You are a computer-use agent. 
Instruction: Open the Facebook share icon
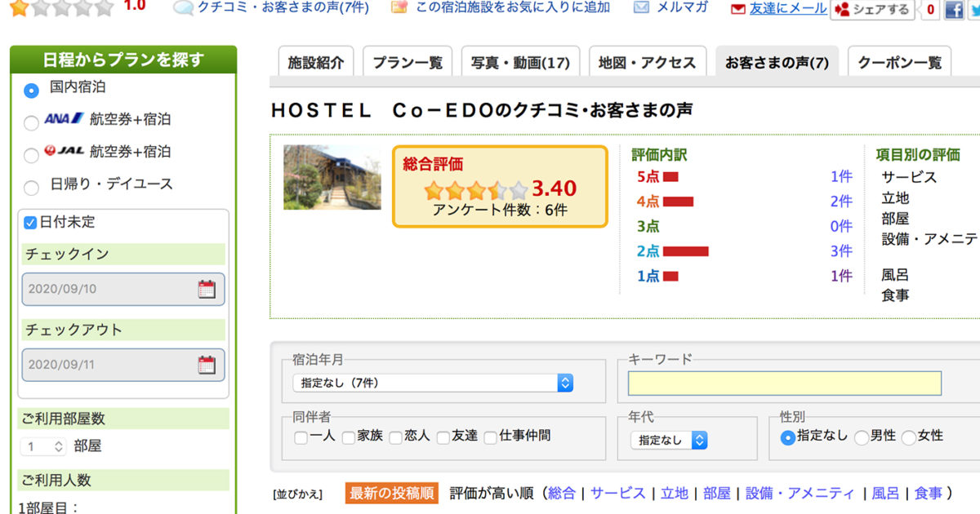(x=954, y=10)
